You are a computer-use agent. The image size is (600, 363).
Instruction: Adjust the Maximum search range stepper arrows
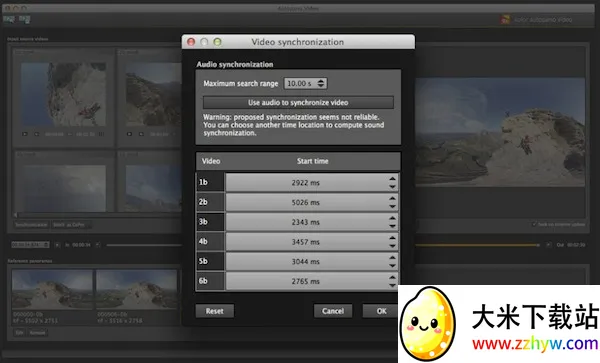coord(321,83)
